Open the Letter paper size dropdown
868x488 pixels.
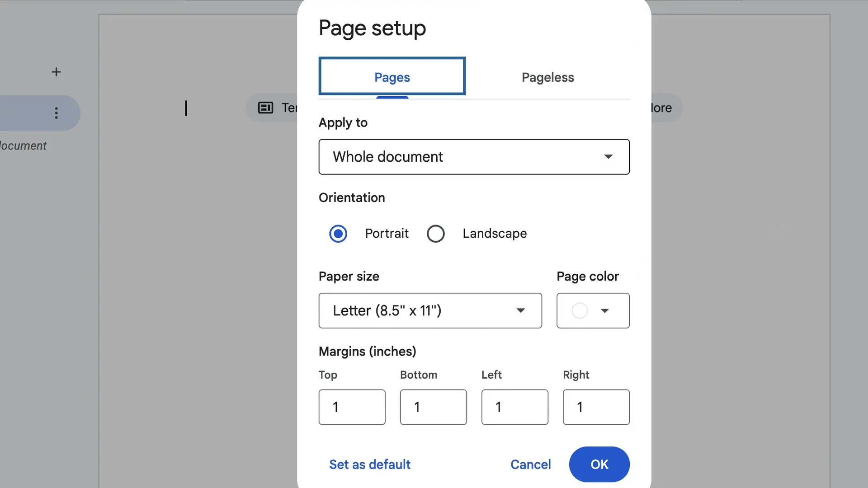(429, 311)
